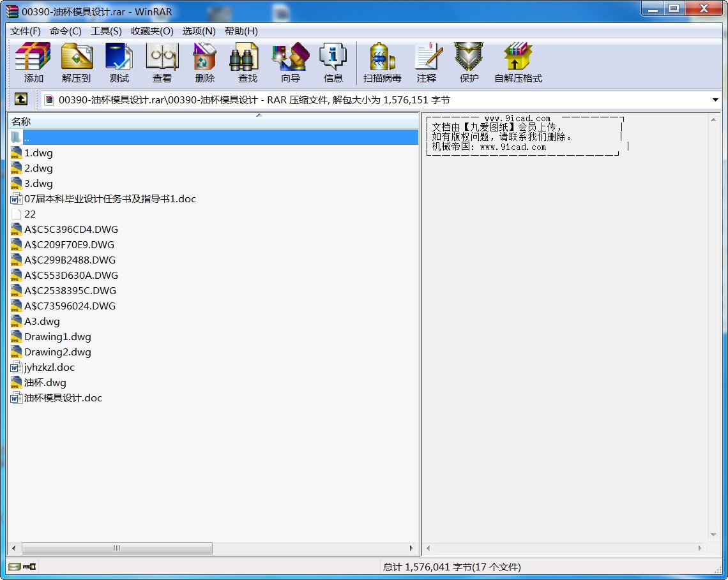The height and width of the screenshot is (580, 728).
Task: Select the Drawing1.dwg file
Action: coord(57,337)
